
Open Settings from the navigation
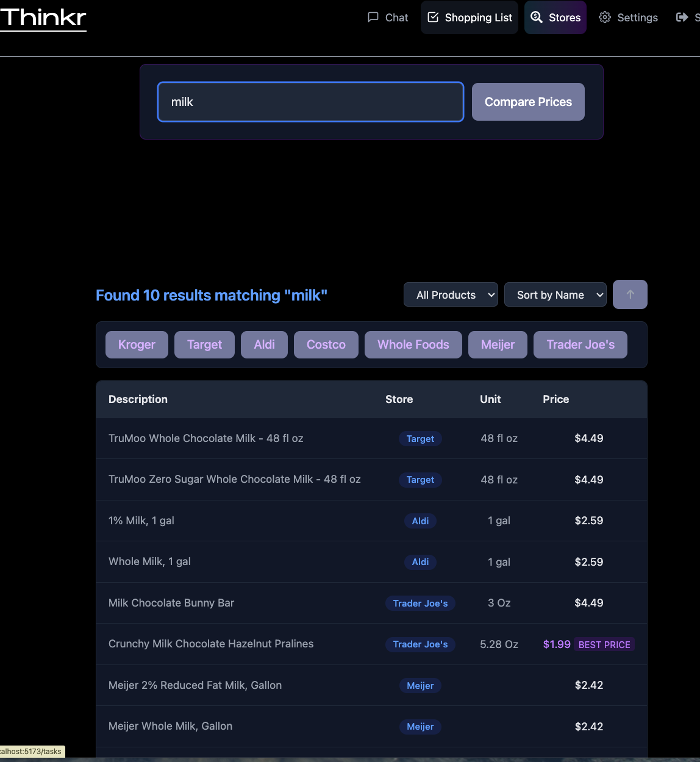(629, 18)
